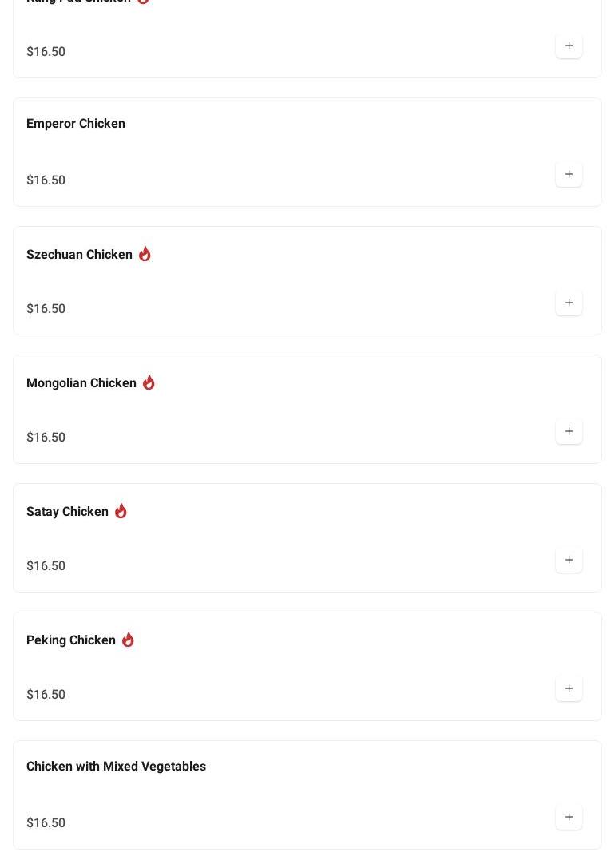
Task: Click Szechuan Chicken spicy flame icon
Action: pyautogui.click(x=145, y=254)
